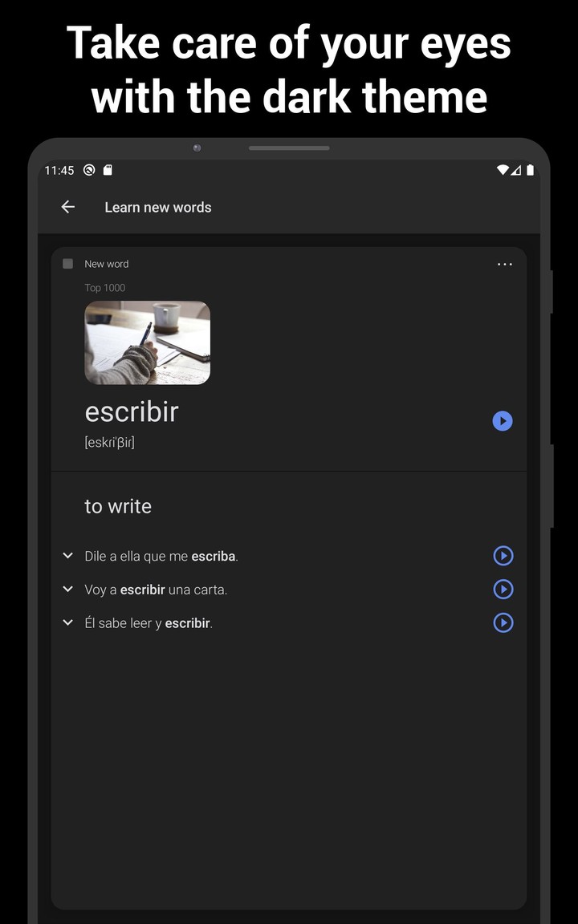Screen dimensions: 578x924
Task: Play audio for 'Dile a ella que me escriba'
Action: pyautogui.click(x=503, y=556)
